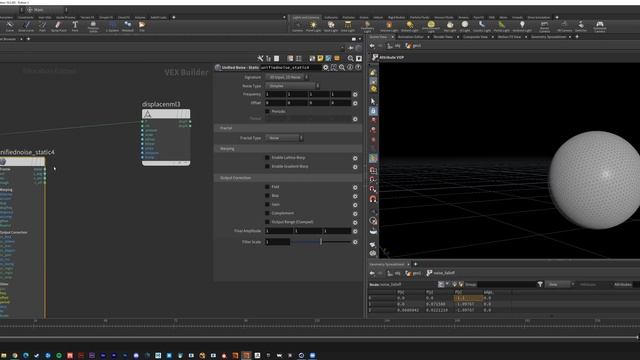Select the Path shelf tool

pos(42,27)
